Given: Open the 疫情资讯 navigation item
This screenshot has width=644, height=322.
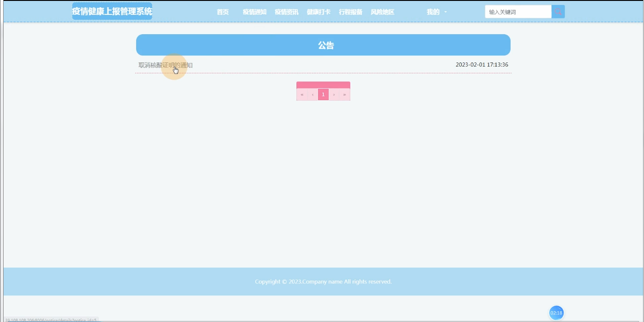Looking at the screenshot, I should point(287,12).
